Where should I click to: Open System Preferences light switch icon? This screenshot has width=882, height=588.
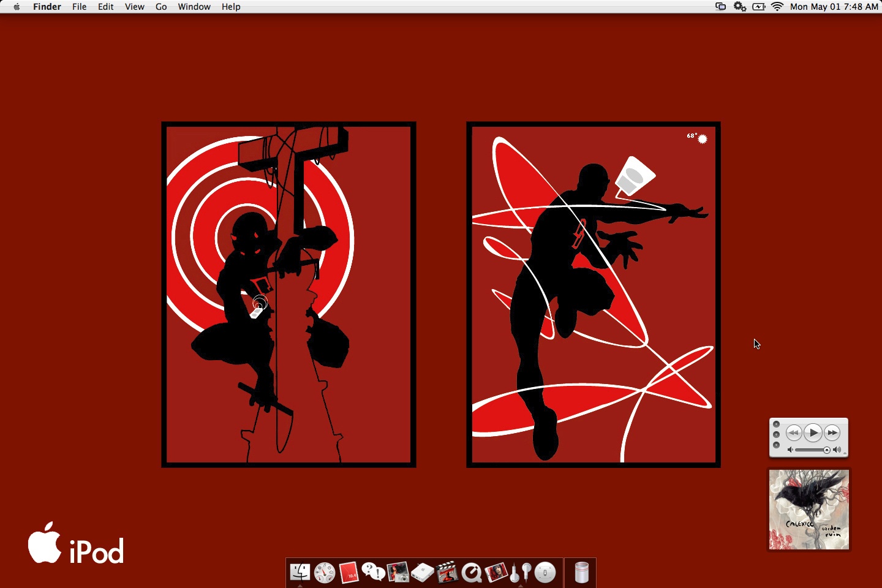pyautogui.click(x=545, y=573)
